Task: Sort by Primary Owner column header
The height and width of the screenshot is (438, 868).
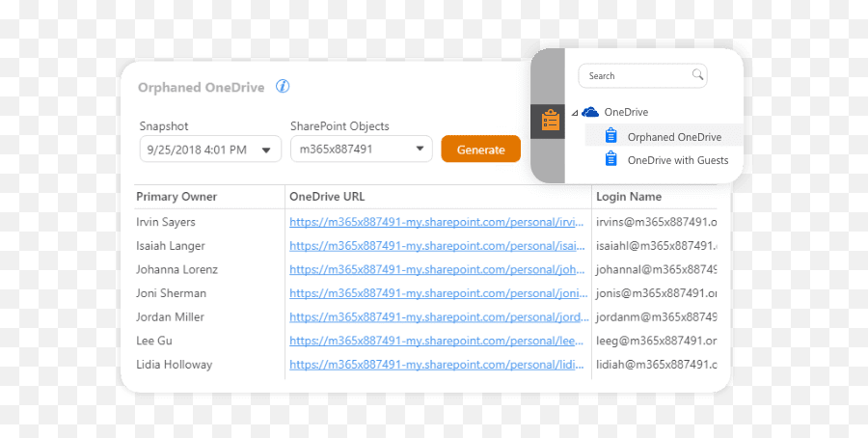Action: click(x=176, y=197)
